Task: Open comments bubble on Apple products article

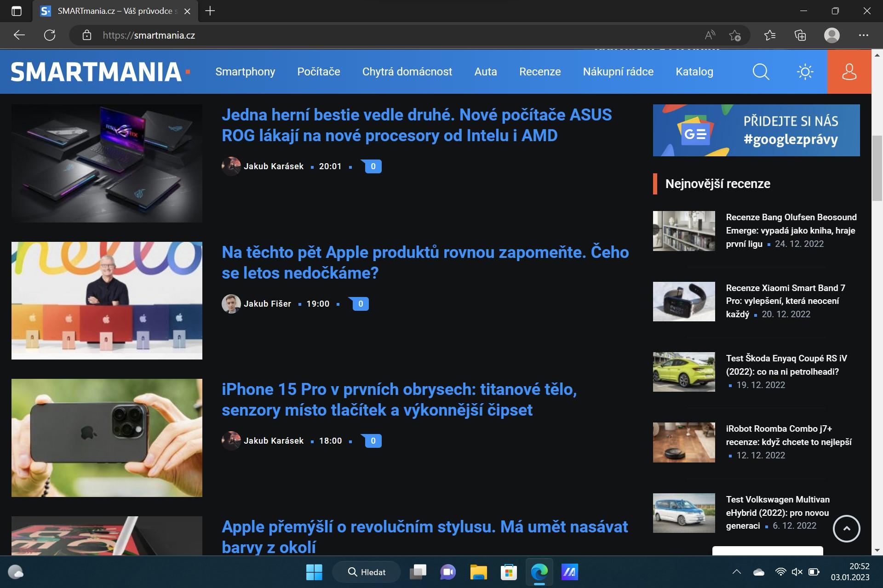Action: click(360, 304)
